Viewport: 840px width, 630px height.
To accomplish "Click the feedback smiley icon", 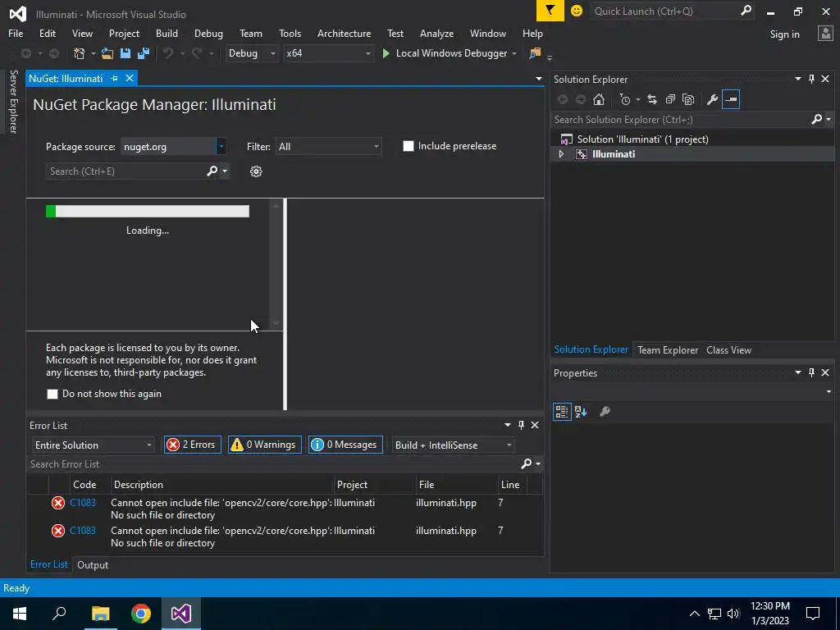I will [x=577, y=11].
